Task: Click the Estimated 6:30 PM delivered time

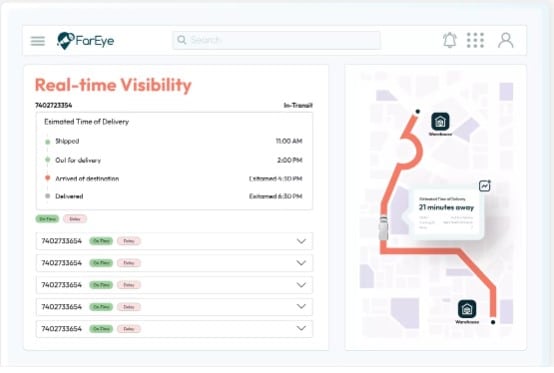Action: pos(276,196)
